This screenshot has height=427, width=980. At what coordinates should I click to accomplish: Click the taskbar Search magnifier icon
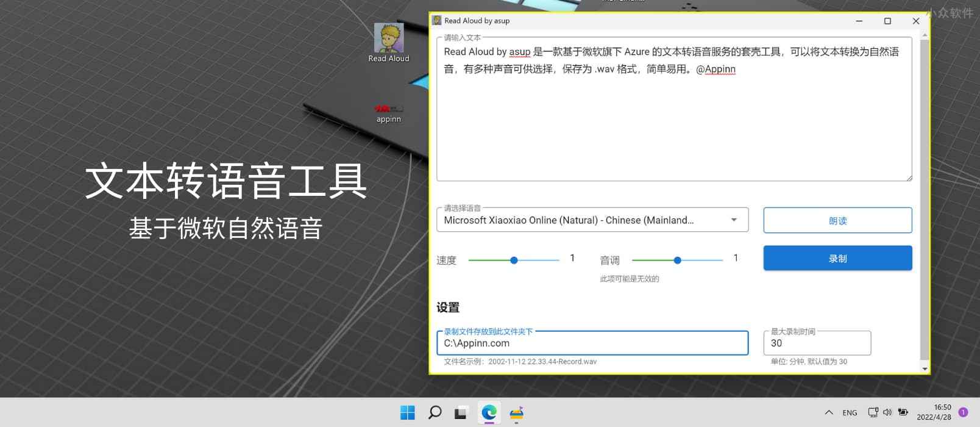coord(435,413)
